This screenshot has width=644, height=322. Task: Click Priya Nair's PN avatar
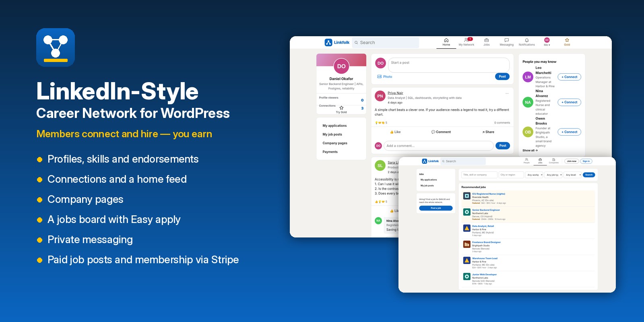click(x=380, y=96)
